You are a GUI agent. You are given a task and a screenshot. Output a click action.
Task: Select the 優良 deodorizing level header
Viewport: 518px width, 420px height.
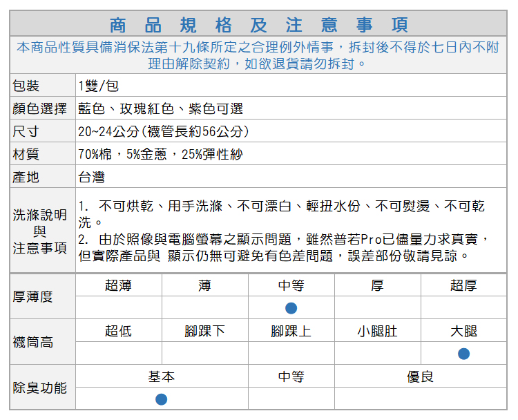[x=420, y=377]
